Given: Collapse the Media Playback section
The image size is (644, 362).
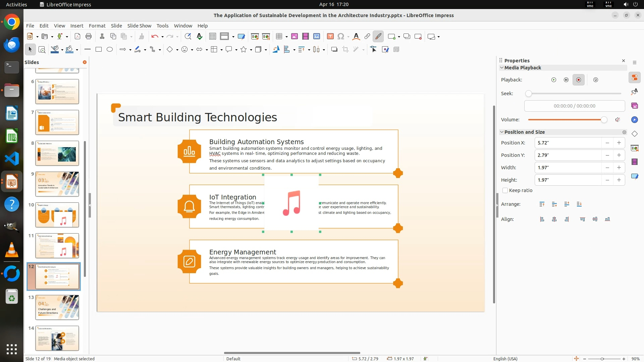Looking at the screenshot, I should point(502,68).
